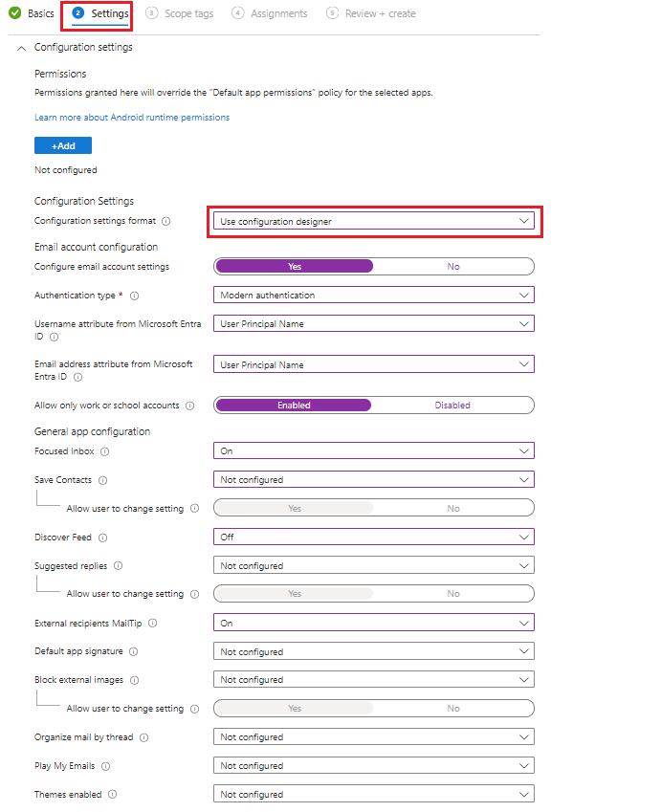The width and height of the screenshot is (661, 812).
Task: Set Configure email account settings to No
Action: click(453, 266)
